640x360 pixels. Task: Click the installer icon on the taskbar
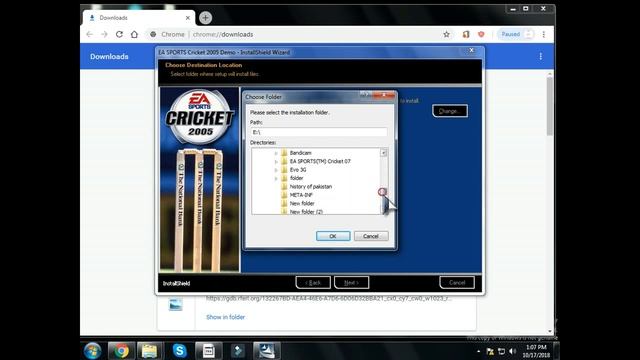coord(267,351)
